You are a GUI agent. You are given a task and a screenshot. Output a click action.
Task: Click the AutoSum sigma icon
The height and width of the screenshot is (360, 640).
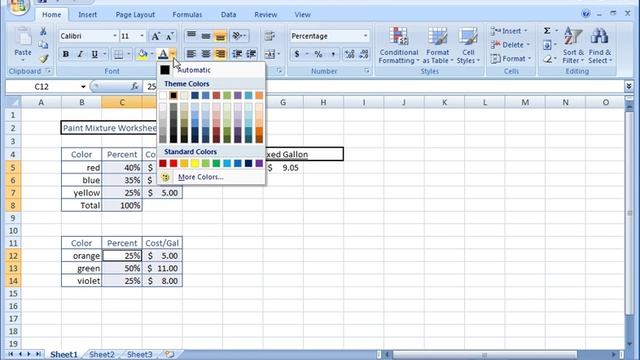547,31
